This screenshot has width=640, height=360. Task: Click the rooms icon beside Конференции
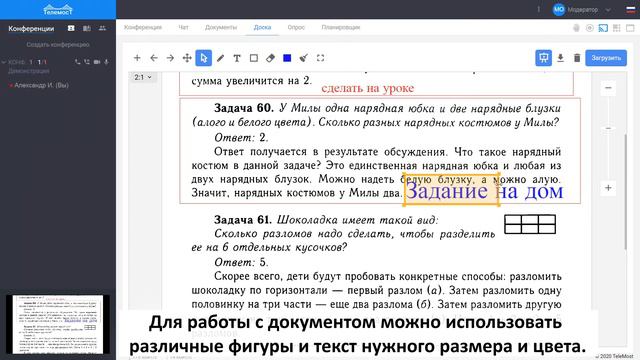(x=87, y=28)
